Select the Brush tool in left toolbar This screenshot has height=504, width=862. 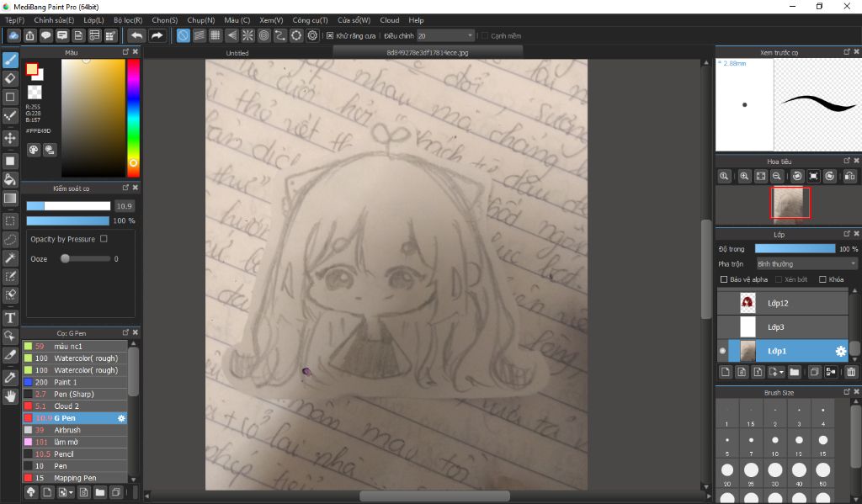point(10,60)
